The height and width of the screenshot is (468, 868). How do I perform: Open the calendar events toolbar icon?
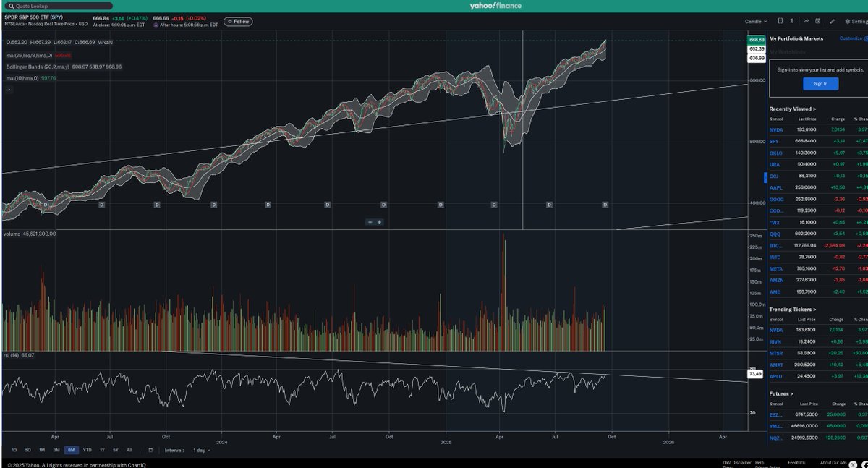pyautogui.click(x=817, y=21)
